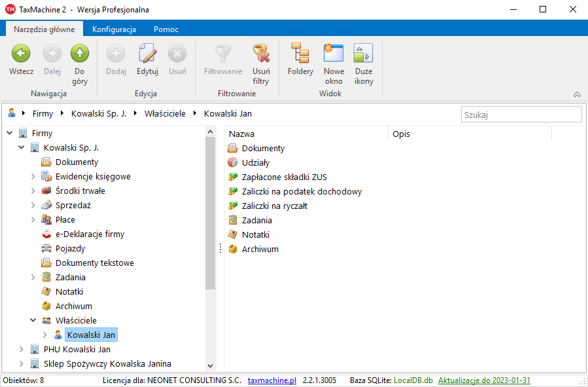Click the Edytuj edit icon
This screenshot has height=387, width=588.
(147, 54)
